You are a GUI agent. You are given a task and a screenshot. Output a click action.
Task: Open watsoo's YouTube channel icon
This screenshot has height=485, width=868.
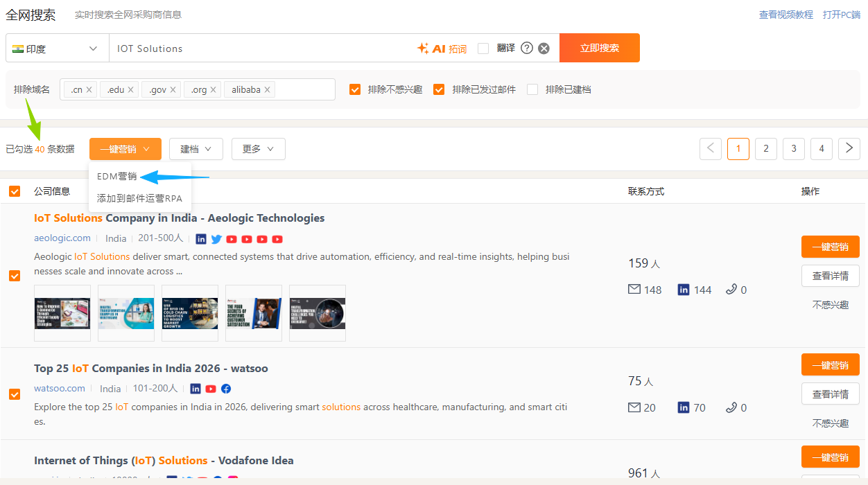(x=211, y=389)
